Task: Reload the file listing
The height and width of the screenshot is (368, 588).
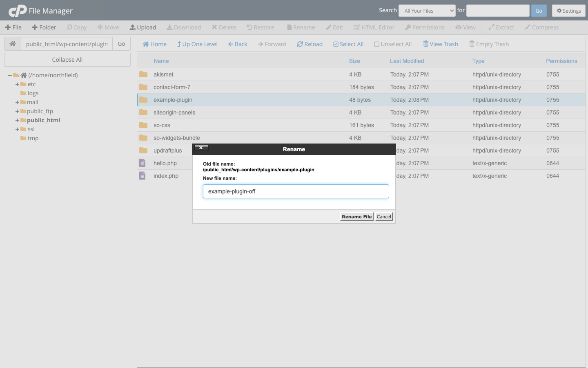Action: [310, 44]
